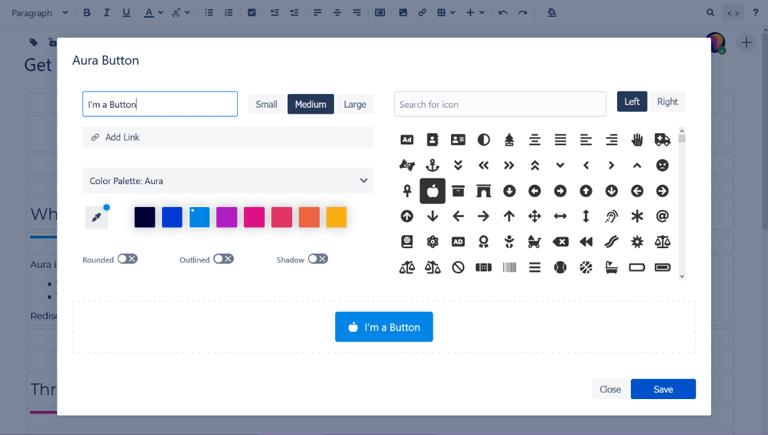768x435 pixels.
Task: Choose the at-sign icon
Action: (662, 216)
